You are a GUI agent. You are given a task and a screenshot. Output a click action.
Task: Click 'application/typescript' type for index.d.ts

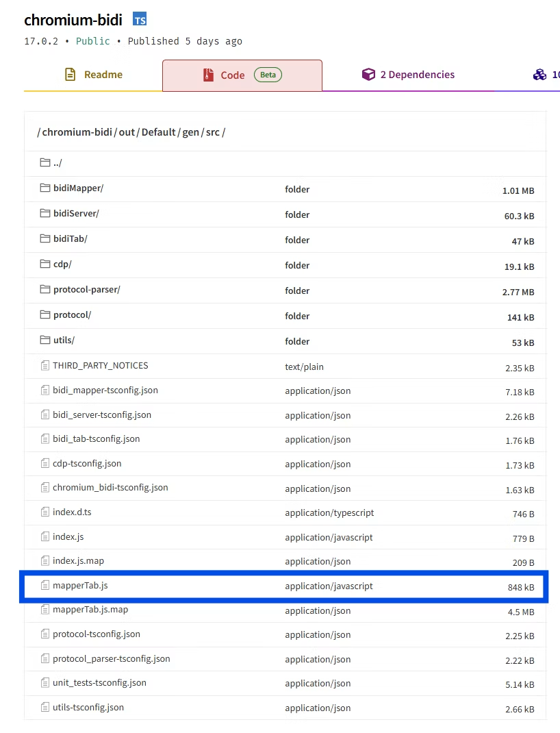point(330,513)
